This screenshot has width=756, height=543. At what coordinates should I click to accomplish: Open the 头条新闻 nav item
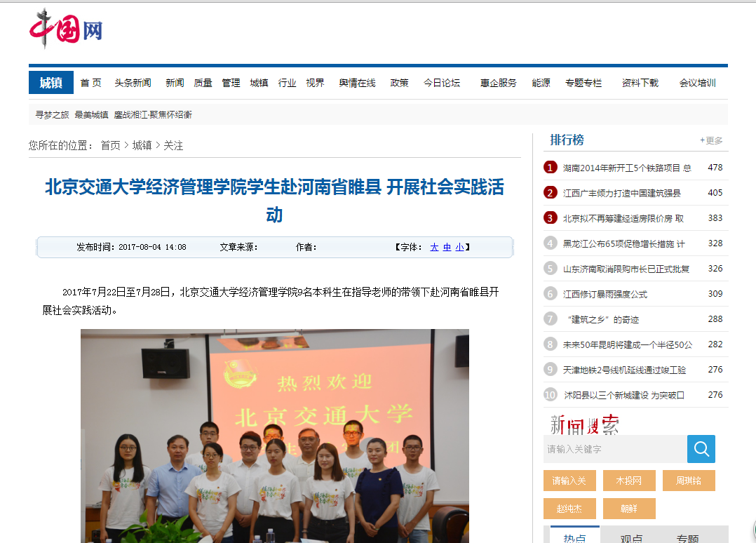pyautogui.click(x=133, y=83)
